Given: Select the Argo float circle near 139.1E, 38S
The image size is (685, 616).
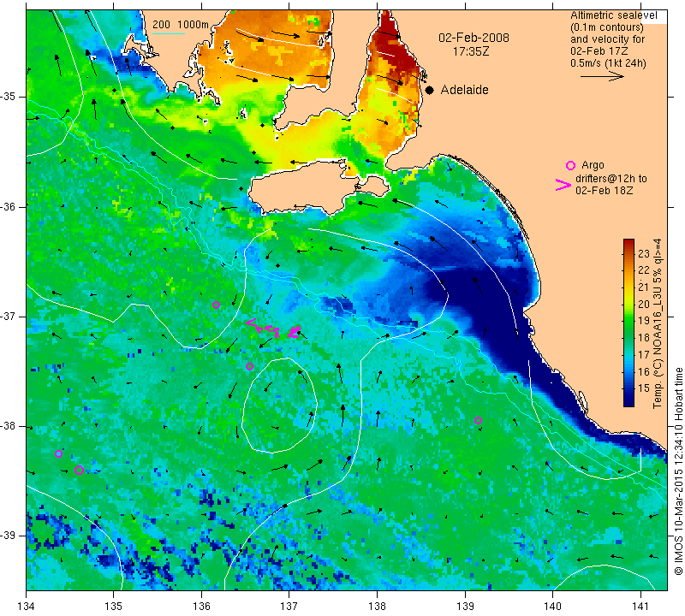Looking at the screenshot, I should click(x=478, y=420).
